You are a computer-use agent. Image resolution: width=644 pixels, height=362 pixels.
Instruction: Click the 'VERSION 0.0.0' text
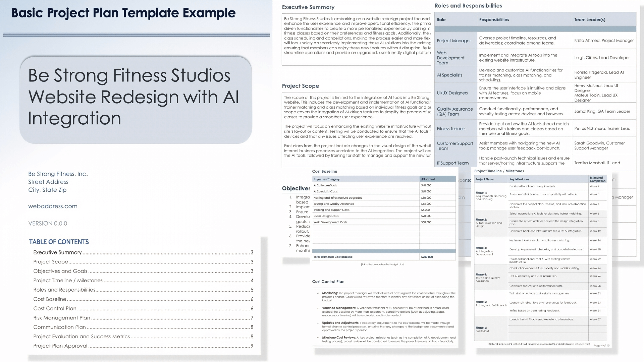click(48, 224)
